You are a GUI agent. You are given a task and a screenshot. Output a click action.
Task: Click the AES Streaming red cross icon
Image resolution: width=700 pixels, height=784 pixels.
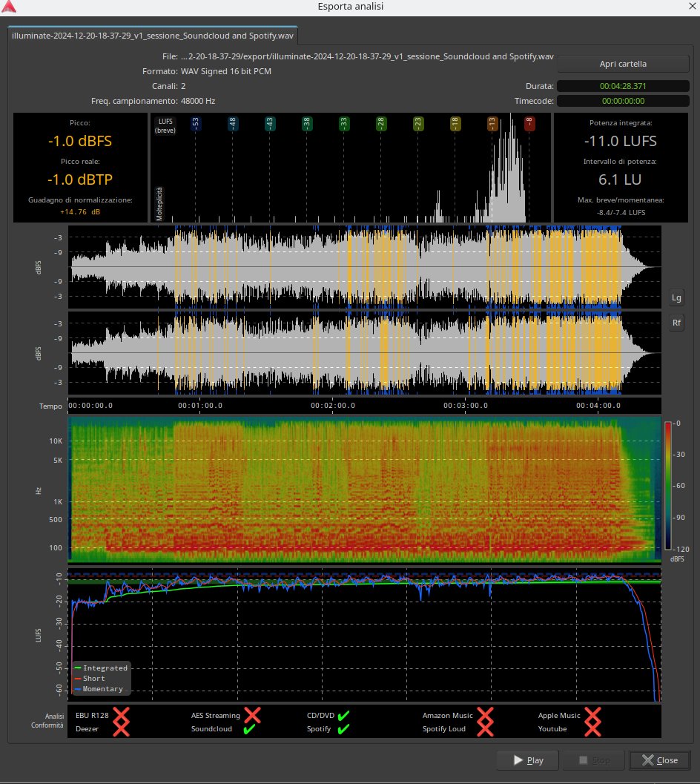(x=253, y=715)
